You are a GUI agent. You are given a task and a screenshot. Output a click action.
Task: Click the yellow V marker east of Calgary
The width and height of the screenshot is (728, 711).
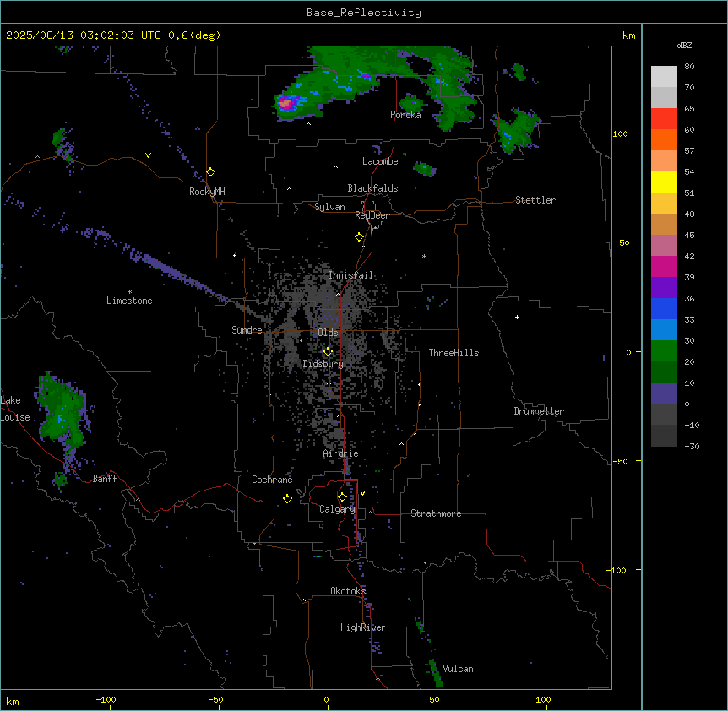click(362, 493)
